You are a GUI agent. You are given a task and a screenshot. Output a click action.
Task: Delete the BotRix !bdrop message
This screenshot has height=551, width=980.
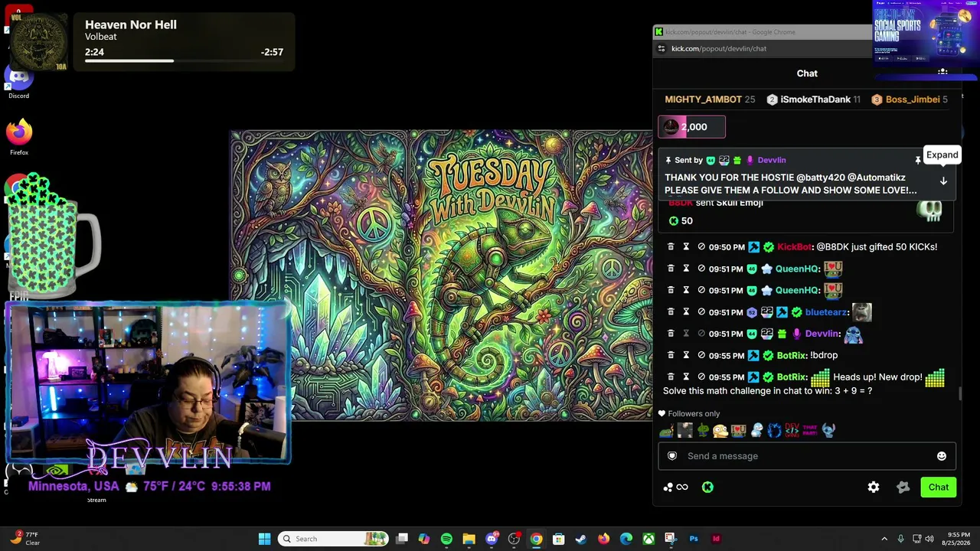[671, 355]
